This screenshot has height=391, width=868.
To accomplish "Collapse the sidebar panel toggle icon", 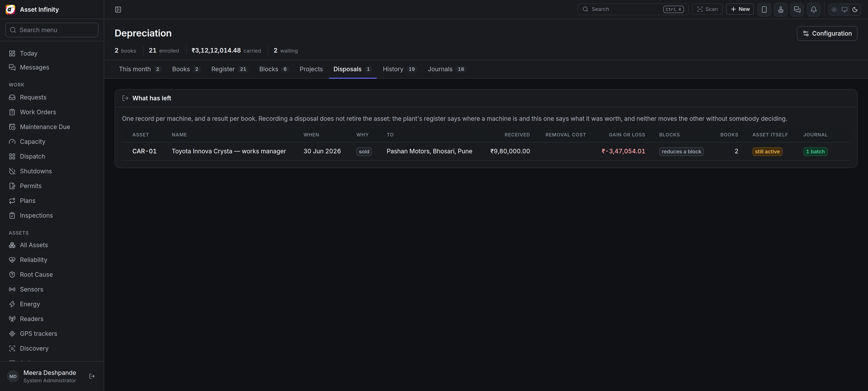I will click(118, 9).
